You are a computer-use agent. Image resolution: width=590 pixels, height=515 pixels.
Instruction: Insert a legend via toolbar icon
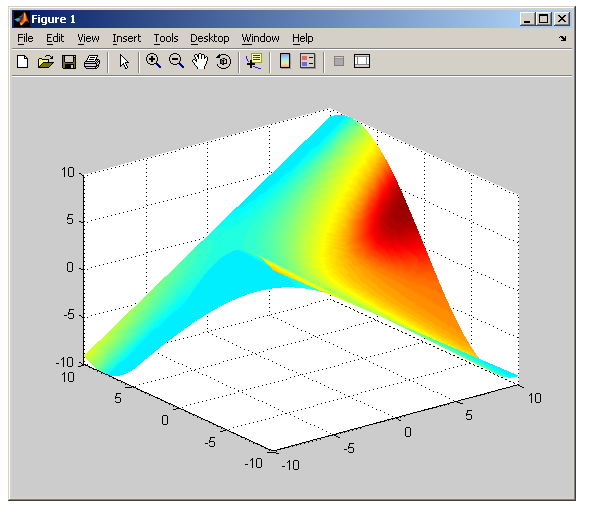click(x=307, y=61)
